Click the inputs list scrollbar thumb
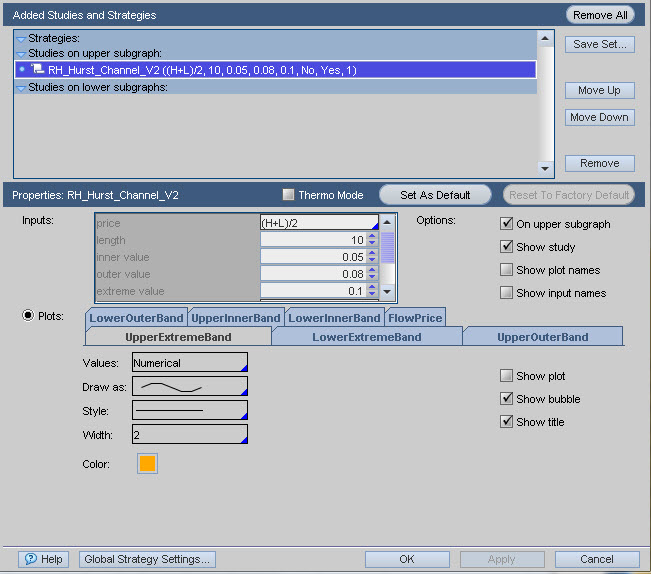 point(387,247)
